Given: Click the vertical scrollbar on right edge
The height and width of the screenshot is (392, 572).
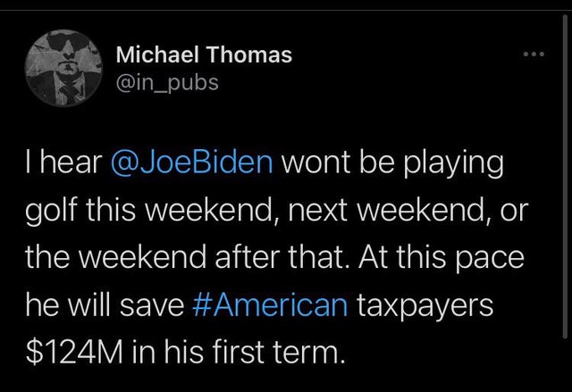Looking at the screenshot, I should point(565,177).
